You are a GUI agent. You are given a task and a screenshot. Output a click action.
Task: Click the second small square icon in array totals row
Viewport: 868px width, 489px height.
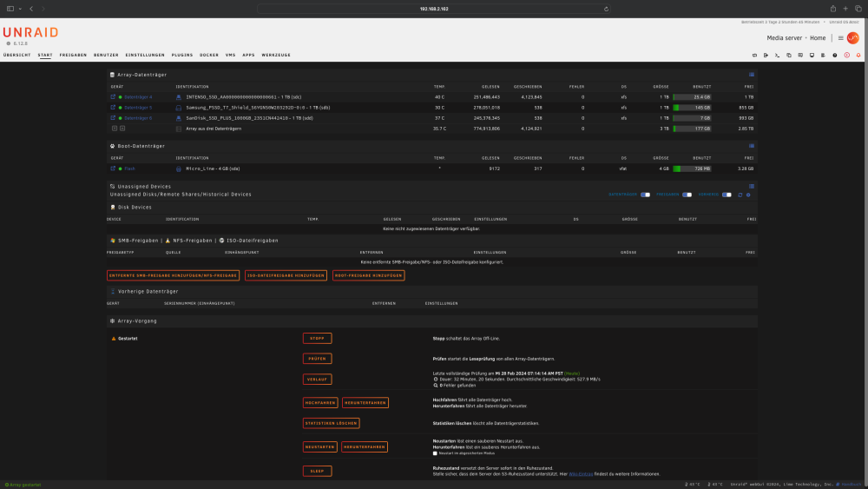(122, 129)
